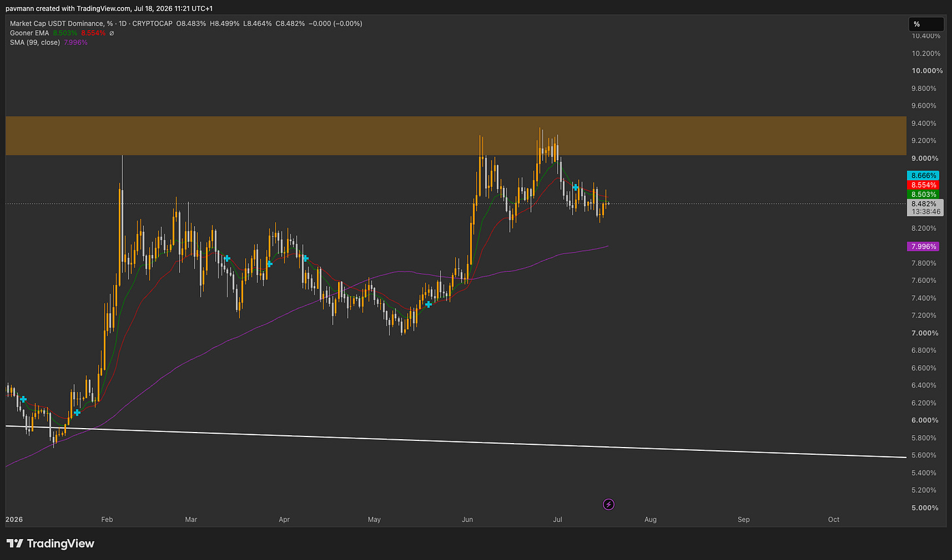Image resolution: width=952 pixels, height=560 pixels.
Task: Click the purple 7.996% value in the legend
Action: [x=75, y=42]
